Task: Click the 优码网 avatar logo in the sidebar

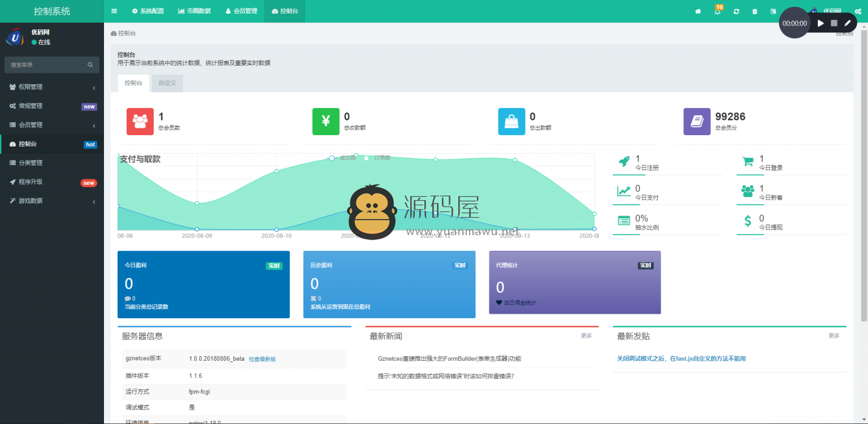Action: pyautogui.click(x=15, y=37)
